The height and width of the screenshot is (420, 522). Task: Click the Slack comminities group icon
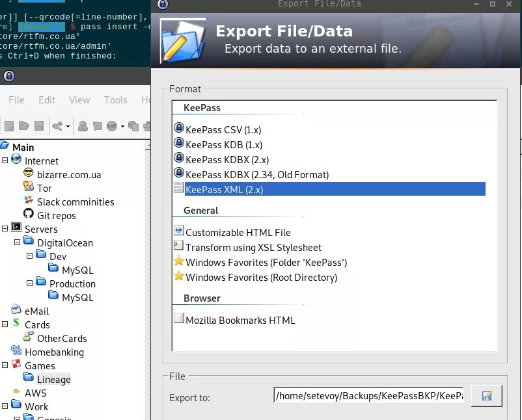click(x=29, y=200)
